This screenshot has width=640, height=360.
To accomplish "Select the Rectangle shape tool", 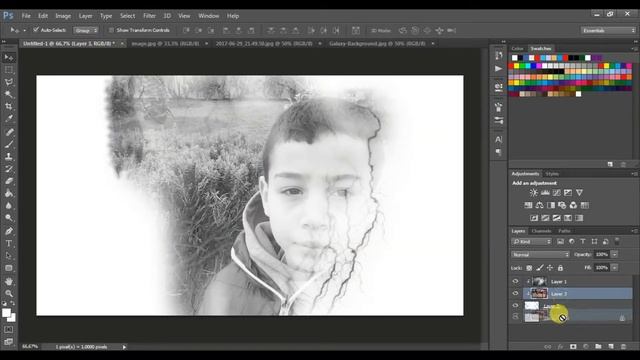I will [9, 268].
